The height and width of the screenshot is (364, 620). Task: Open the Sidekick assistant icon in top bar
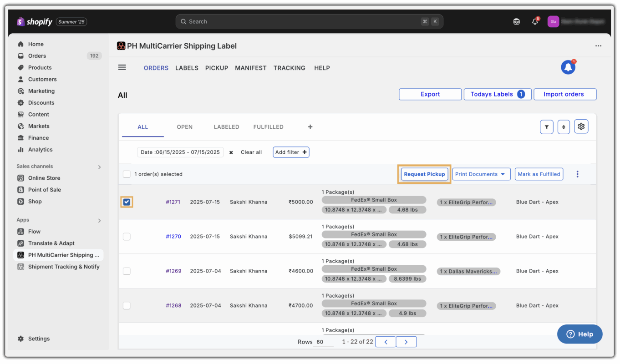[x=516, y=21]
